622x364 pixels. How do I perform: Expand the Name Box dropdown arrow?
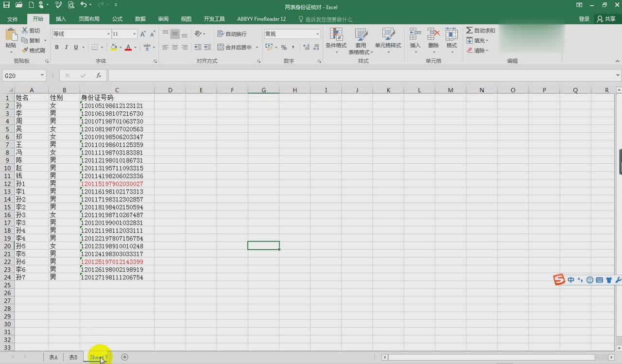click(x=42, y=75)
